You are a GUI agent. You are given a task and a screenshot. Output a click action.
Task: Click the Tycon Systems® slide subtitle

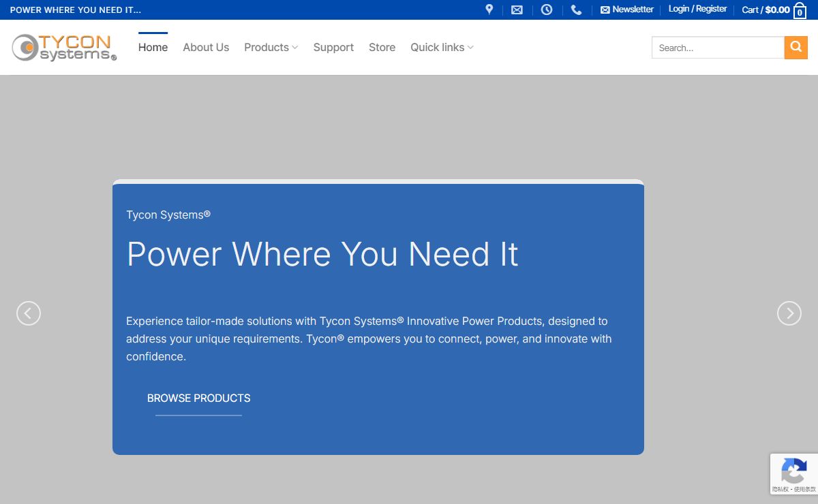pos(168,215)
